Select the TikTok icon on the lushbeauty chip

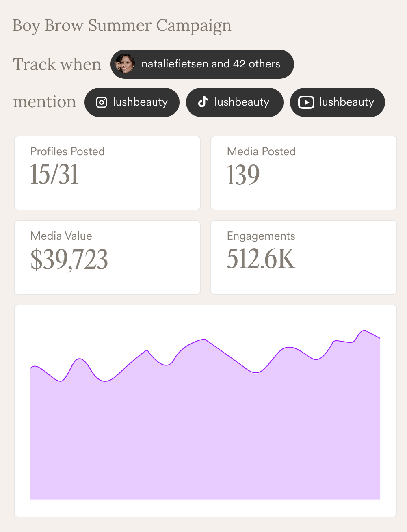tap(202, 102)
